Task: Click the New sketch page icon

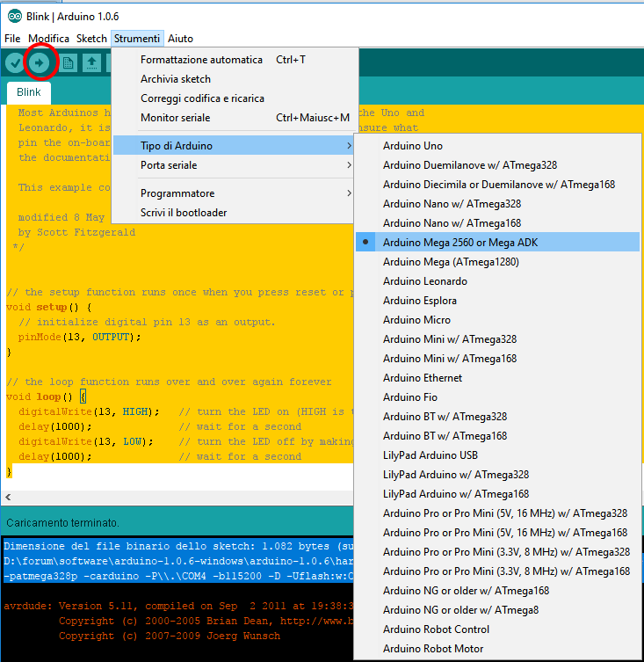Action: point(67,62)
